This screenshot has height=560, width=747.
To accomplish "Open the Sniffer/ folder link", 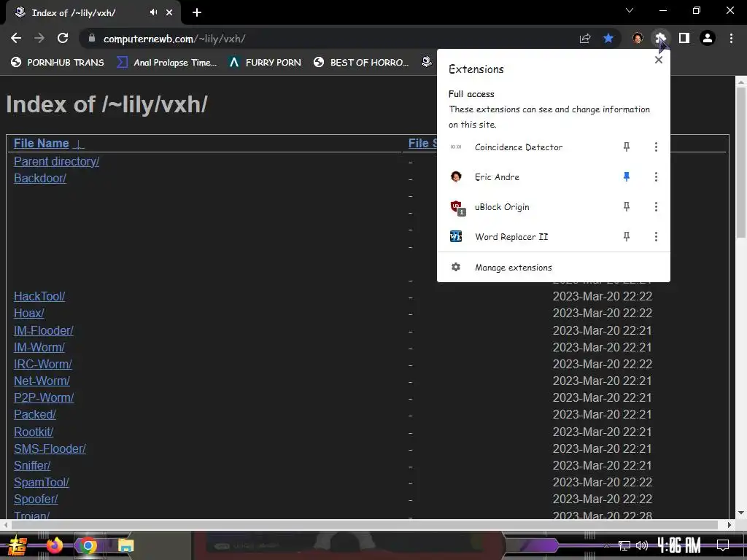I will click(x=32, y=465).
